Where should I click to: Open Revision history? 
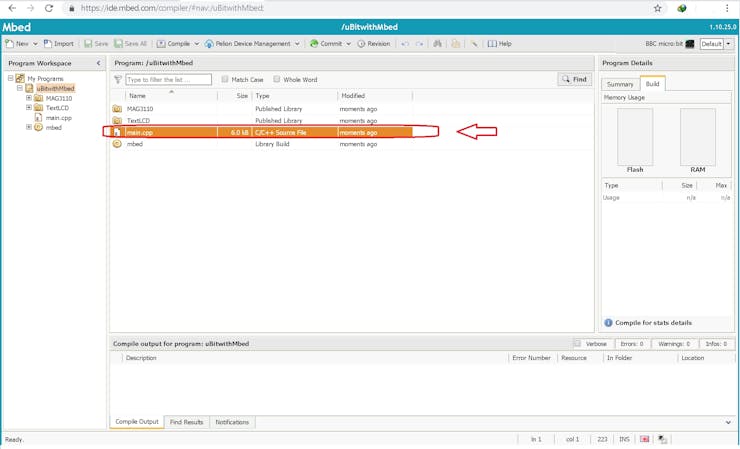[374, 43]
